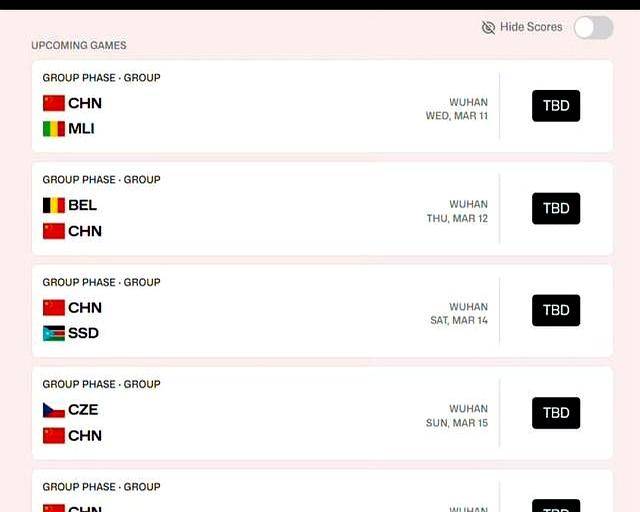
Task: Click the Czech Republic flag icon
Action: [54, 410]
